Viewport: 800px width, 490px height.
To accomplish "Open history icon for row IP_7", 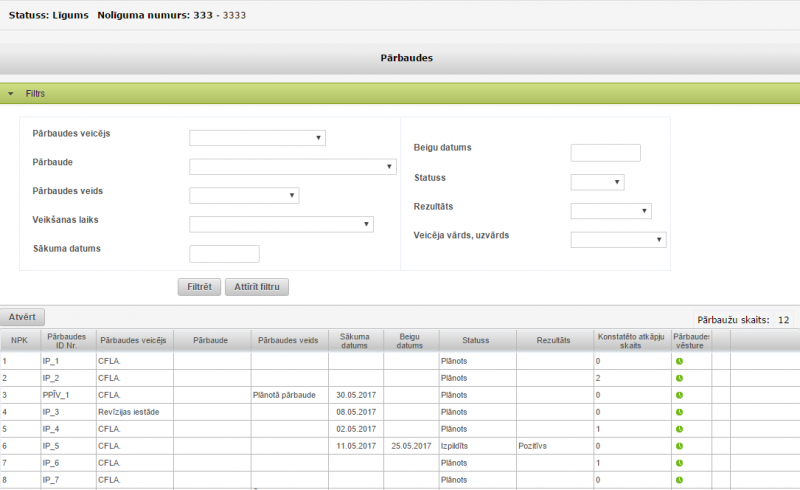I will (679, 480).
